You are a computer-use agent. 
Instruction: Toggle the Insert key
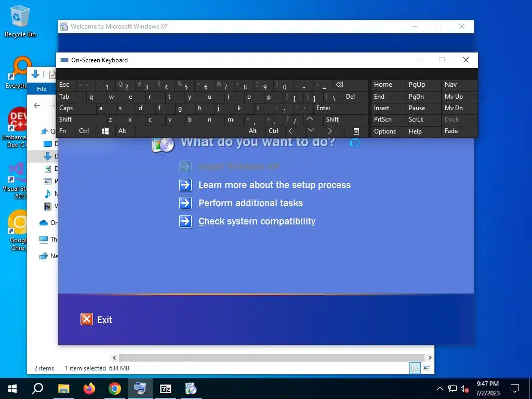click(388, 108)
